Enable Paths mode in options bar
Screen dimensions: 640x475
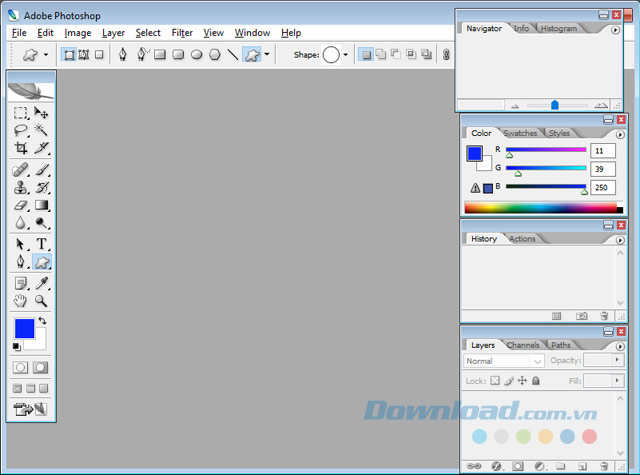(x=84, y=55)
